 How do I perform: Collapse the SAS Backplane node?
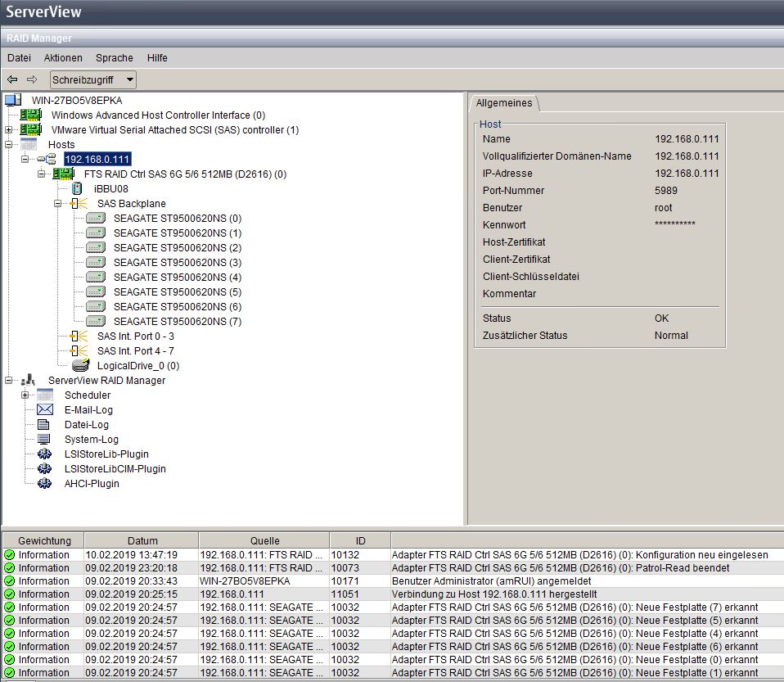[x=58, y=204]
